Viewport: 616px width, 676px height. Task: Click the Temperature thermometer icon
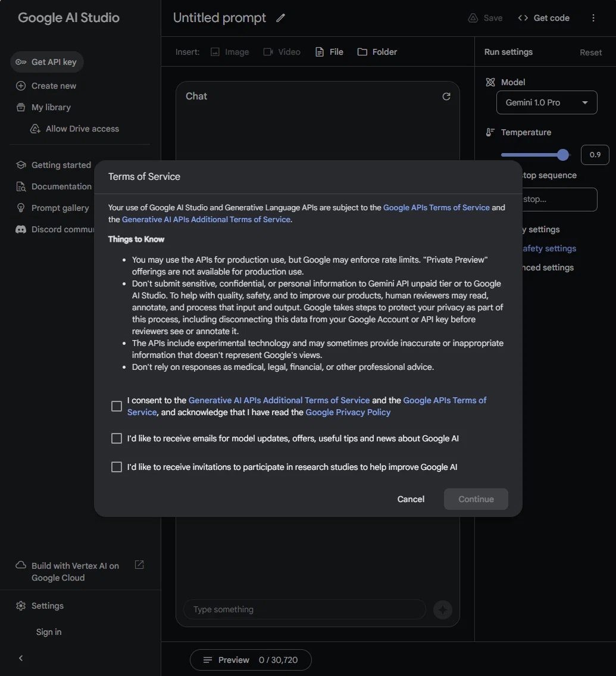[490, 132]
